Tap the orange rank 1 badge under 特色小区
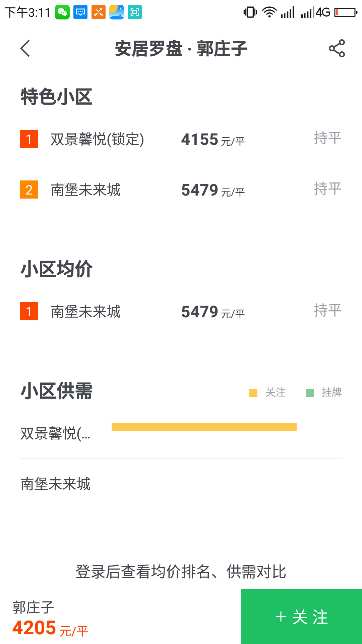 (x=29, y=139)
